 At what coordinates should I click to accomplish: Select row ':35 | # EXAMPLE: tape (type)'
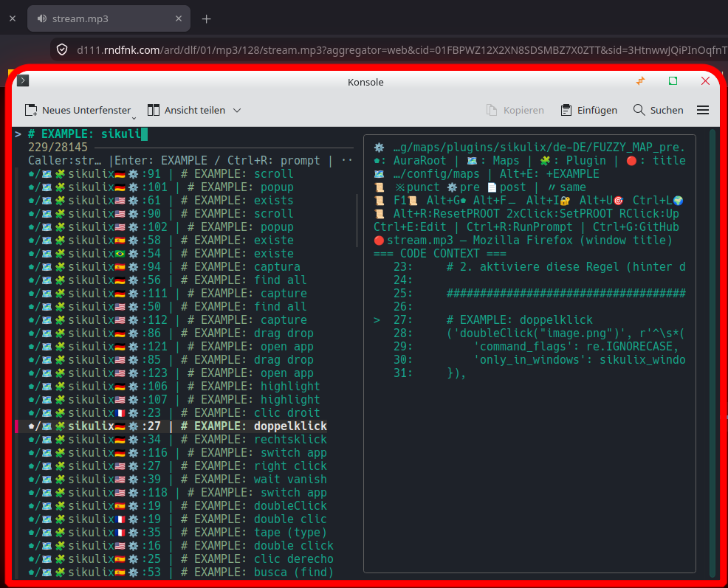[177, 533]
